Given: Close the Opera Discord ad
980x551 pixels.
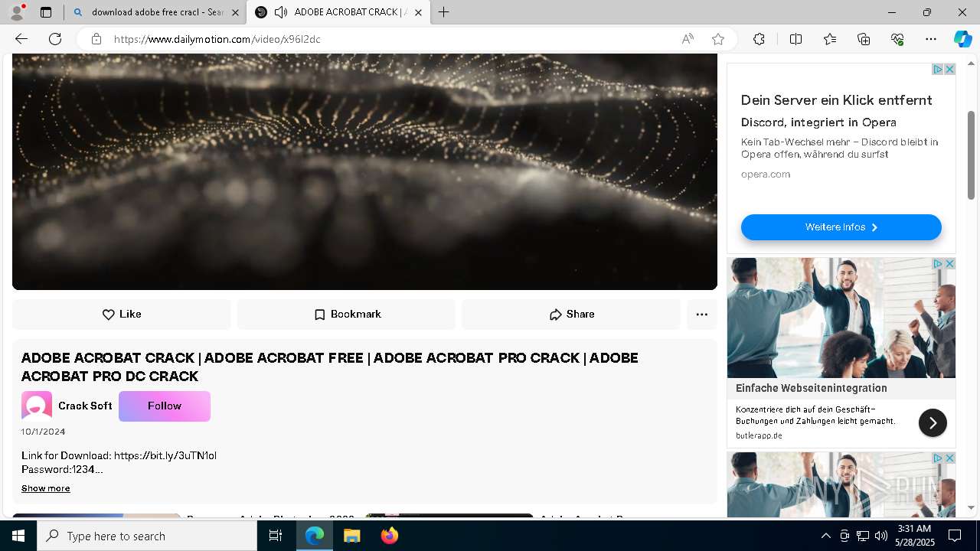Looking at the screenshot, I should tap(949, 70).
